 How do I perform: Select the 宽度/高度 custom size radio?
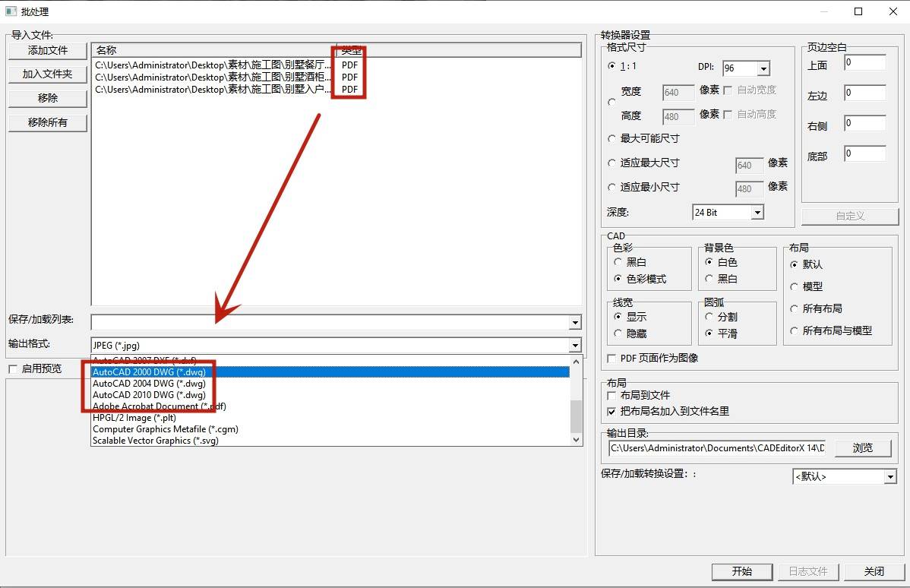[611, 102]
